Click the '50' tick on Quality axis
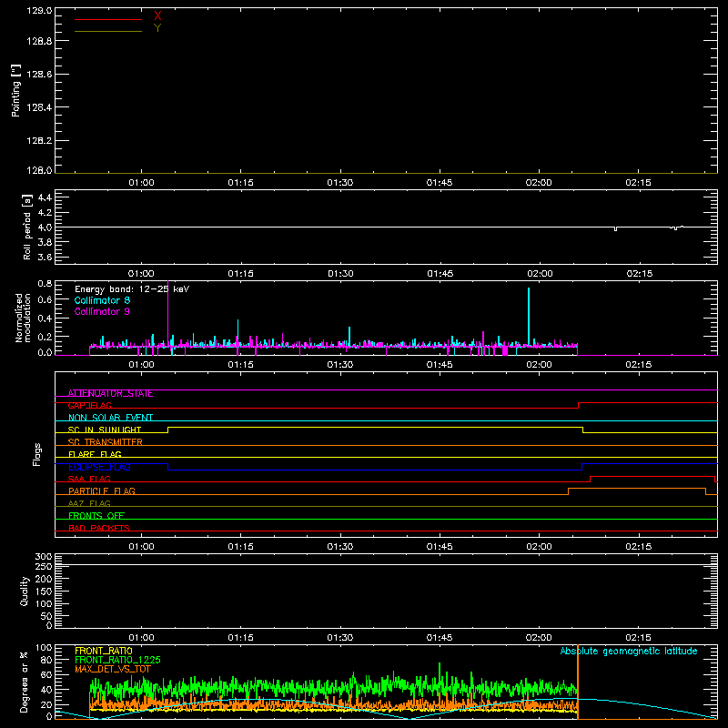Viewport: 728px width, 728px height. click(x=46, y=616)
